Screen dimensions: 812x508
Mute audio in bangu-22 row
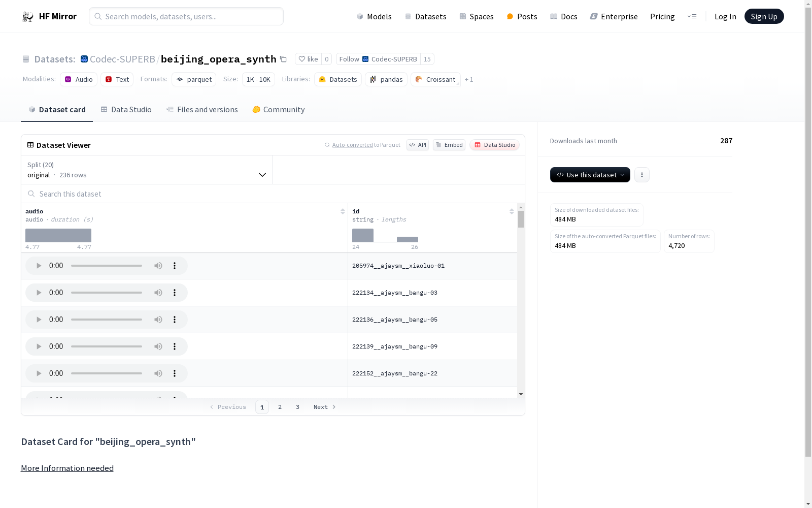click(x=158, y=373)
